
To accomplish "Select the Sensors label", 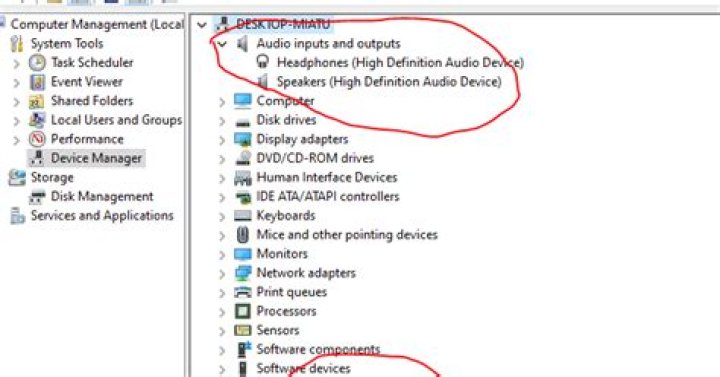I will point(278,331).
